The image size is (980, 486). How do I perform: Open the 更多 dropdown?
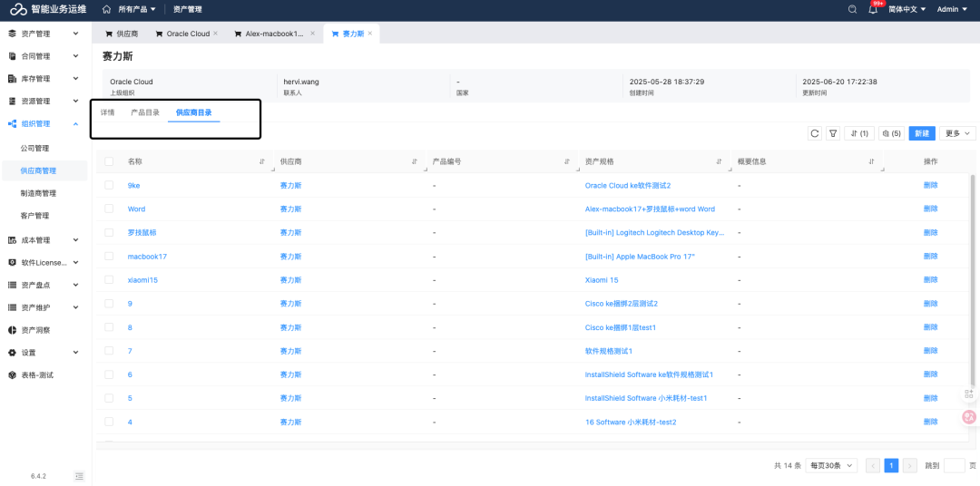pos(957,133)
